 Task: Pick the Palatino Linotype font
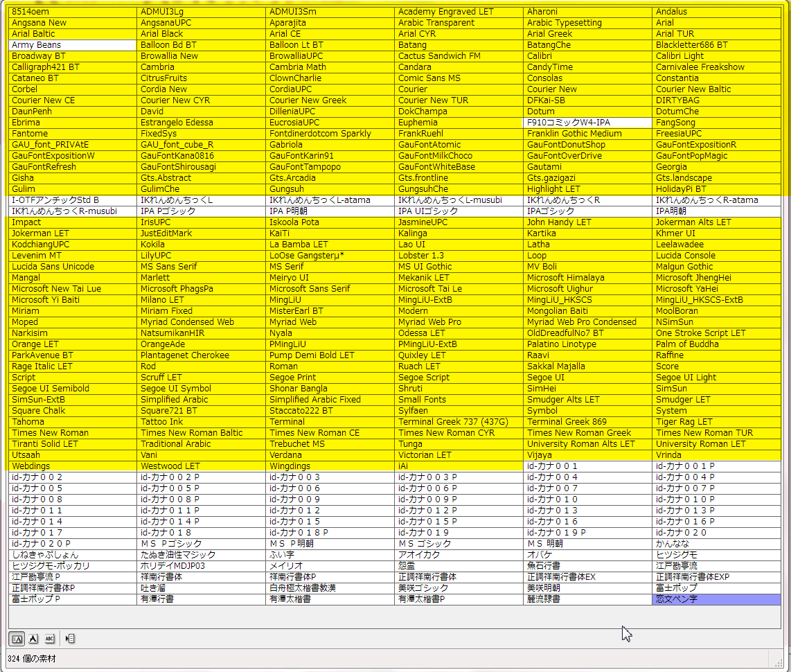(587, 344)
